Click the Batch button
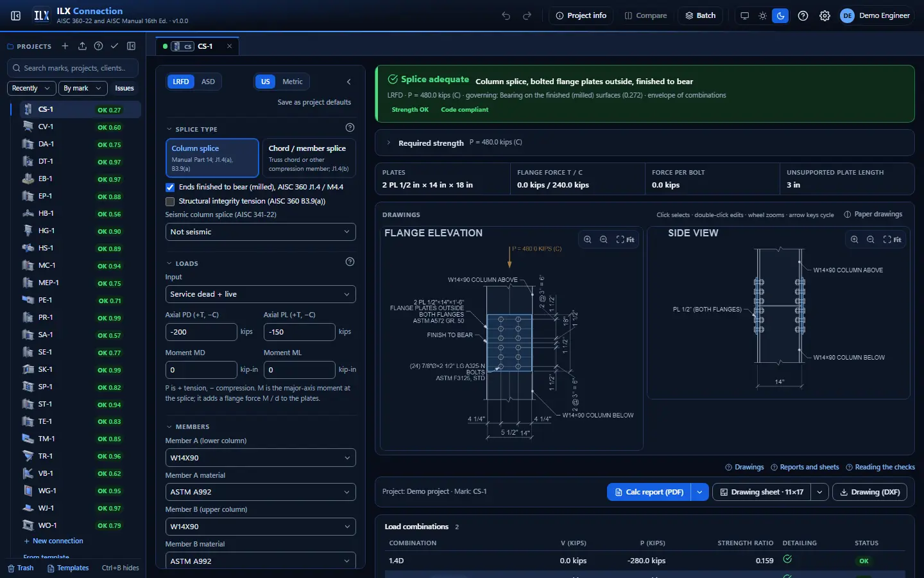This screenshot has width=924, height=578. (701, 15)
